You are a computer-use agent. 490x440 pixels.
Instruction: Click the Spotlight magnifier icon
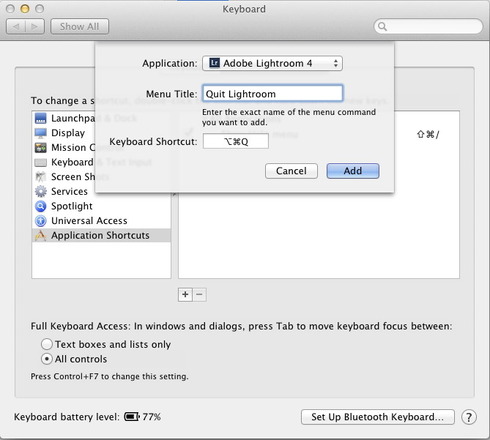pos(41,206)
